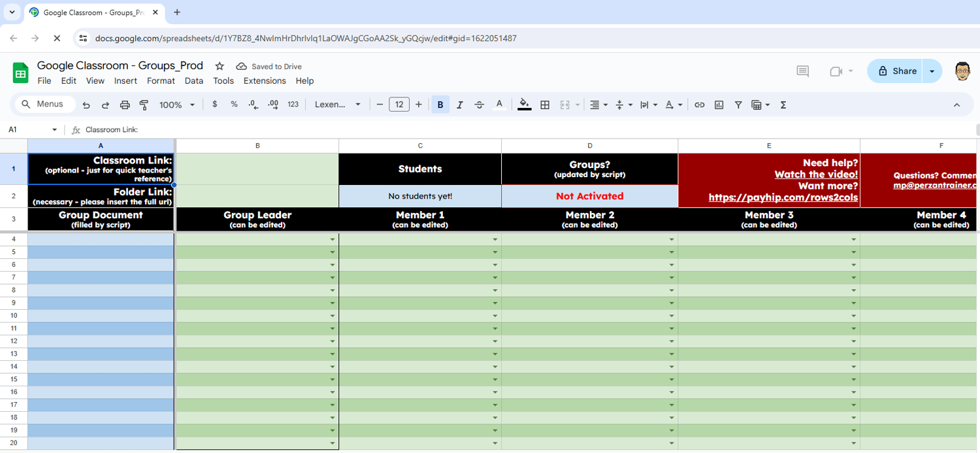
Task: Select the Paint format tool
Action: coord(144,105)
